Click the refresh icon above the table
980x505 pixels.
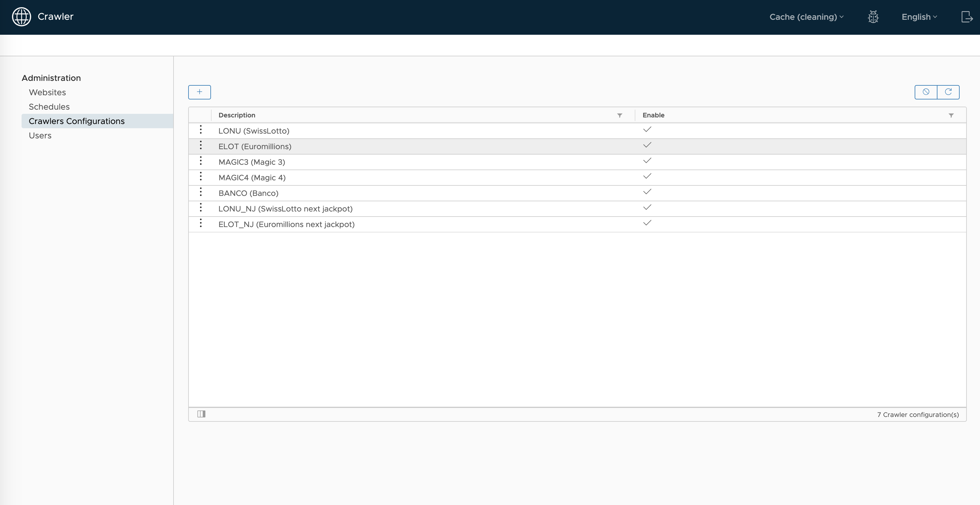[948, 92]
